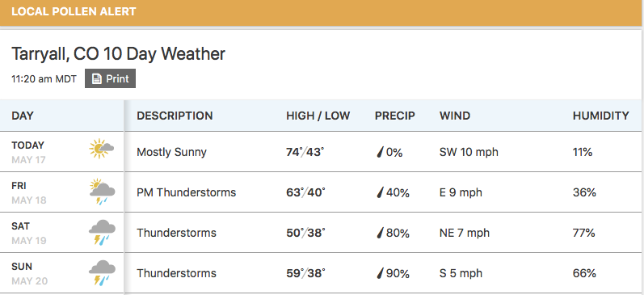Click the raindrop icon beside 90% precipitation
The image size is (644, 295).
(x=380, y=273)
